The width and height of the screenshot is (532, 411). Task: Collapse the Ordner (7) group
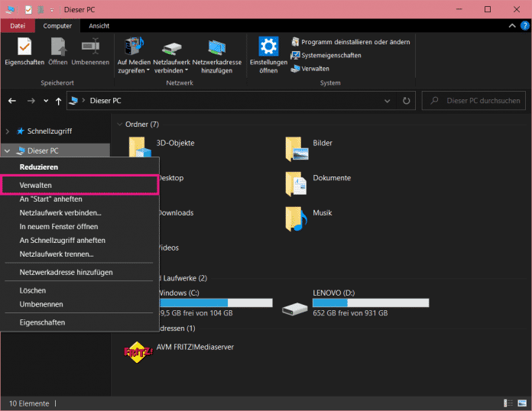coord(119,124)
